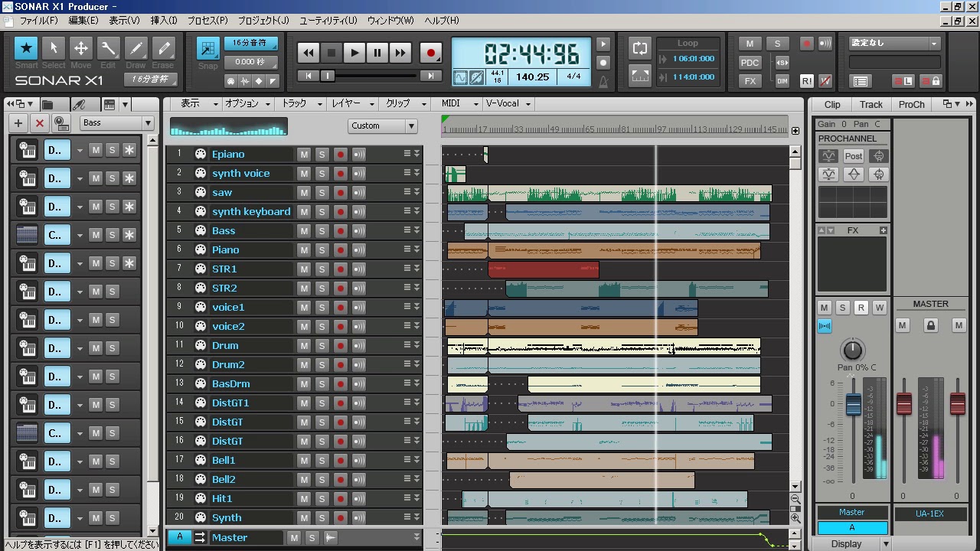Viewport: 980px width, 551px height.
Task: Open the 編集(E) menu
Action: click(x=83, y=21)
